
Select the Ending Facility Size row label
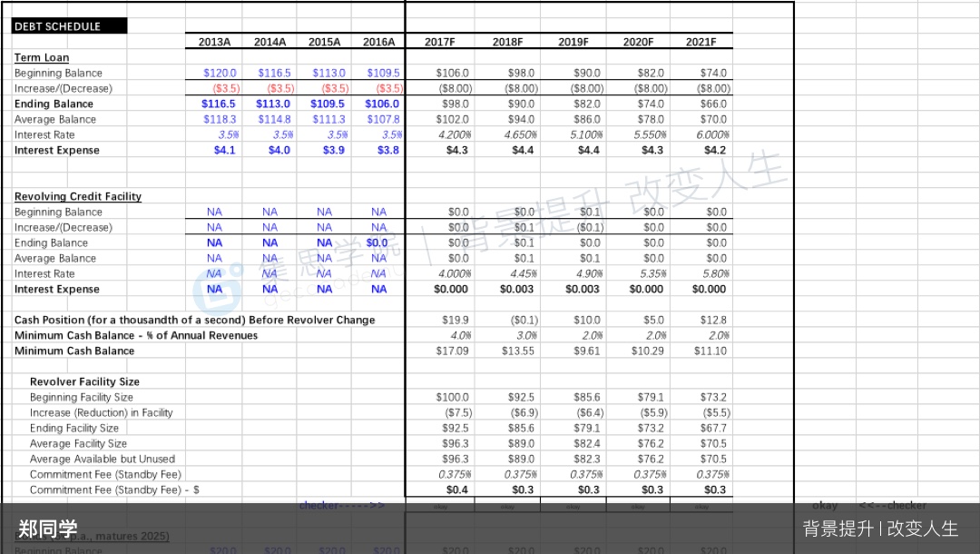pos(74,429)
